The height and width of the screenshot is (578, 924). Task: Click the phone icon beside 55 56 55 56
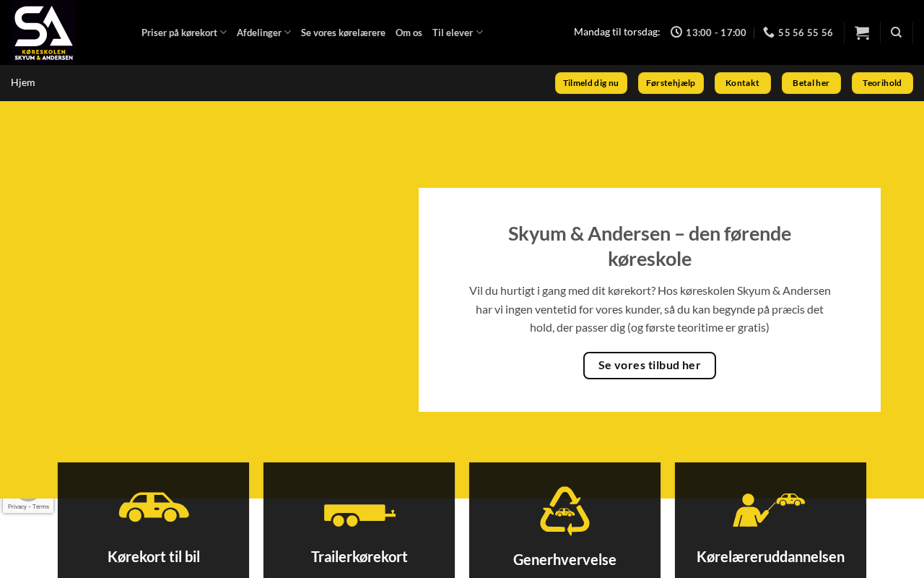[x=769, y=33]
